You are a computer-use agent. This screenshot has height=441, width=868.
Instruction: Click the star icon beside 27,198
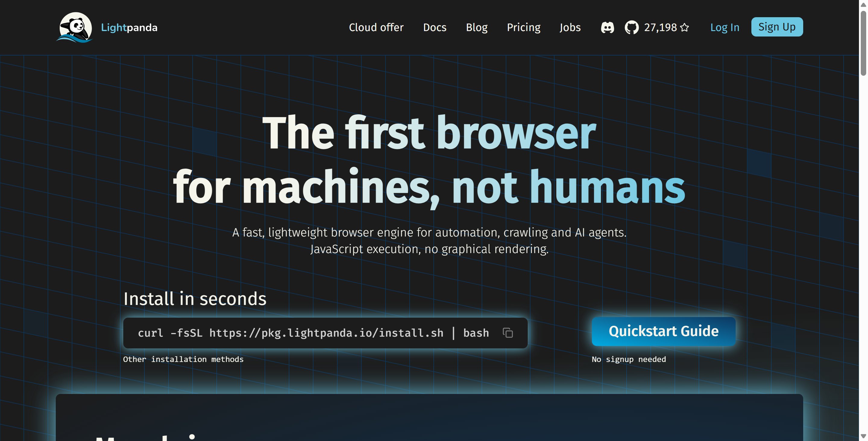pos(684,27)
